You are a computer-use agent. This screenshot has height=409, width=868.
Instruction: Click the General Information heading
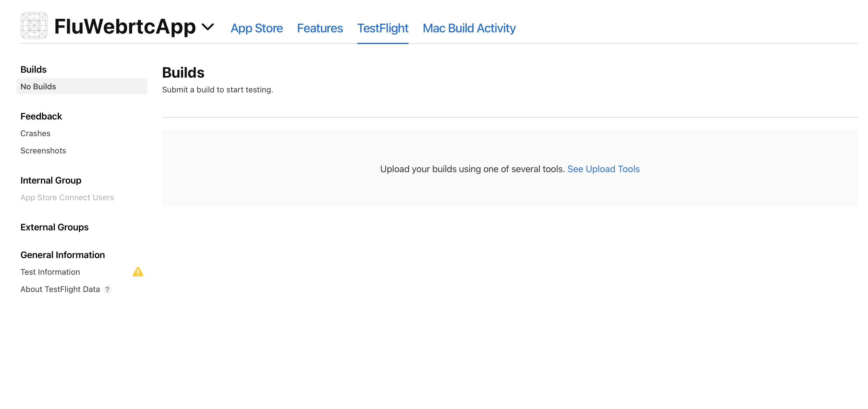pos(62,255)
